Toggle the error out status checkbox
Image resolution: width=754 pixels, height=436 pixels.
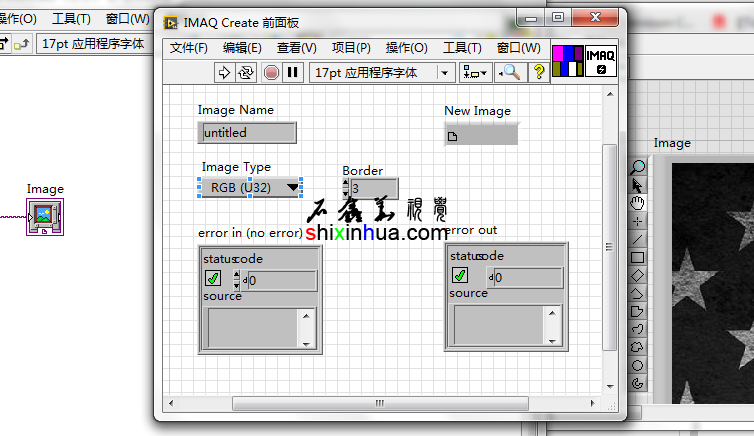[x=460, y=276]
